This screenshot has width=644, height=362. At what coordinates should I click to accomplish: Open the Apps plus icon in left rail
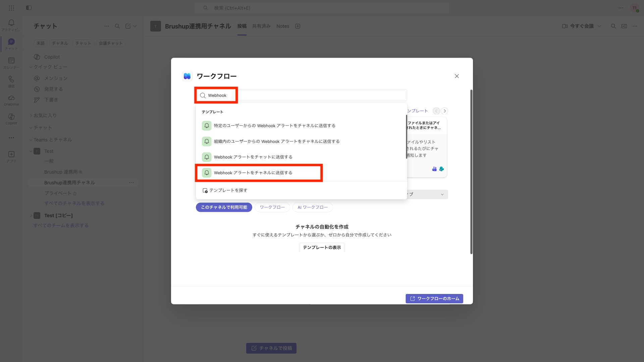pos(11,157)
